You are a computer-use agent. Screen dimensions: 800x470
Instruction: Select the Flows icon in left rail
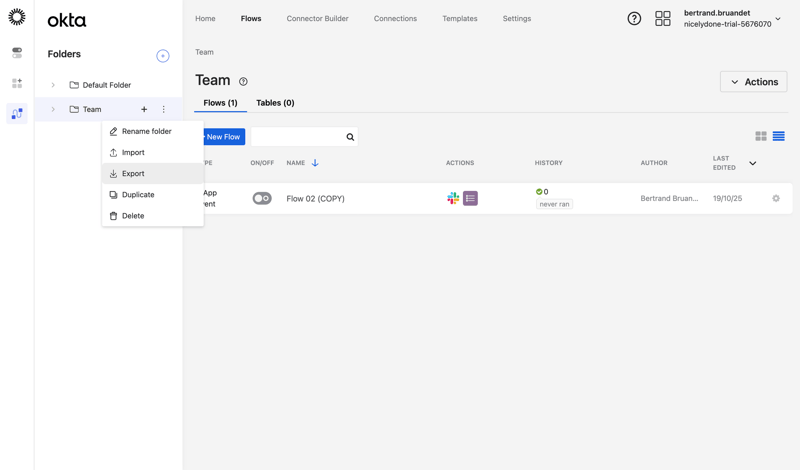coord(17,113)
